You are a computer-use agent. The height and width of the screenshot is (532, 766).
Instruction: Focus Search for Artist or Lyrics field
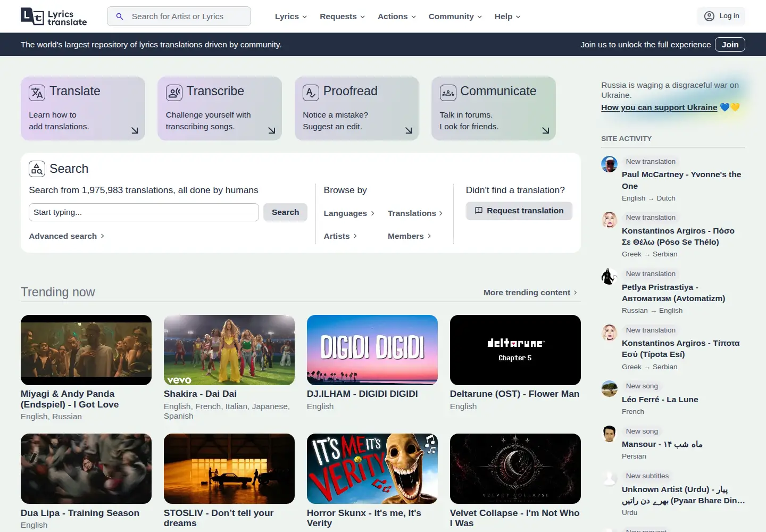pos(179,16)
